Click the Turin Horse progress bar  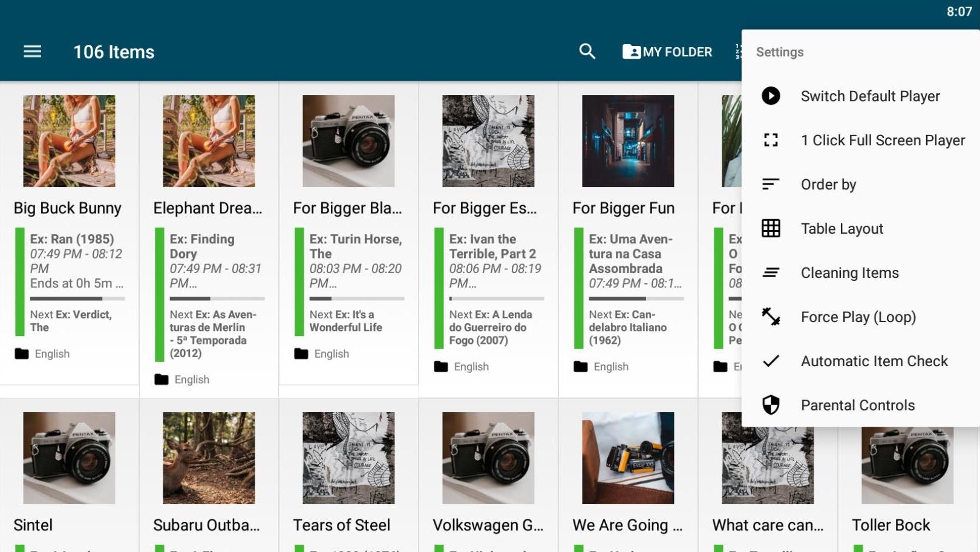click(x=357, y=298)
